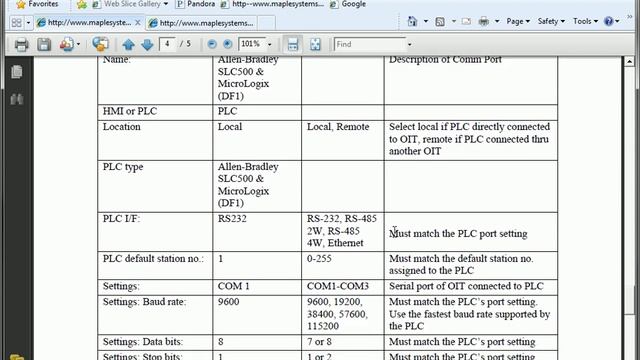640x360 pixels.
Task: Expand the browser print options arrow
Action: click(x=497, y=21)
